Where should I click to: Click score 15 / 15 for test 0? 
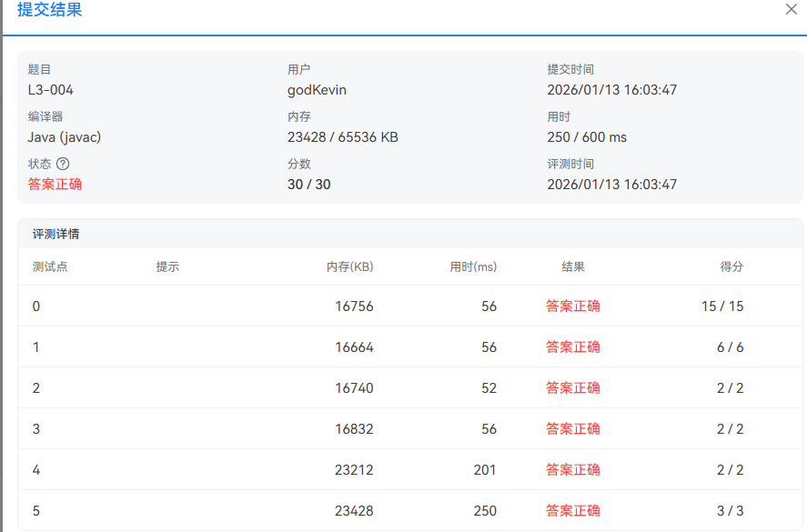(x=722, y=306)
